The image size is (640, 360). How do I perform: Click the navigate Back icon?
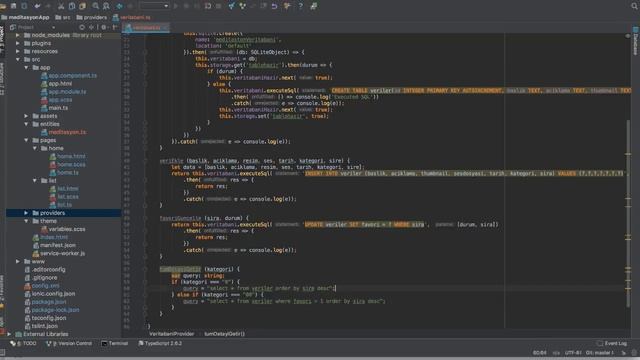pyautogui.click(x=120, y=6)
